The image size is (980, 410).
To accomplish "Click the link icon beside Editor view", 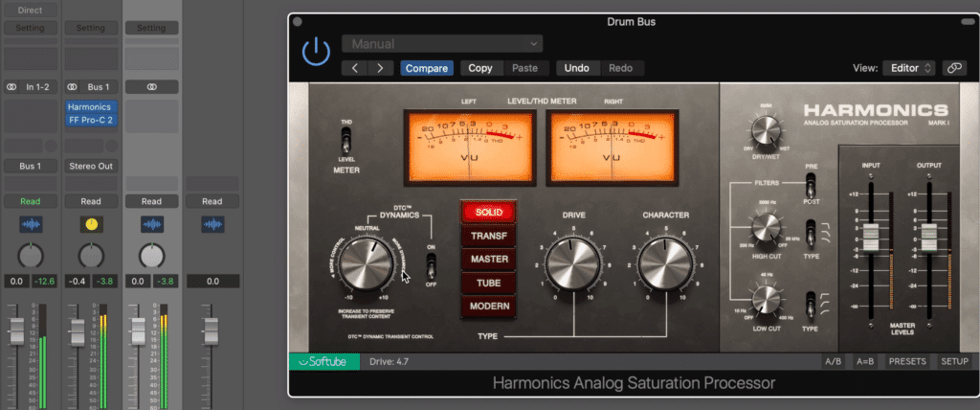I will click(x=954, y=68).
